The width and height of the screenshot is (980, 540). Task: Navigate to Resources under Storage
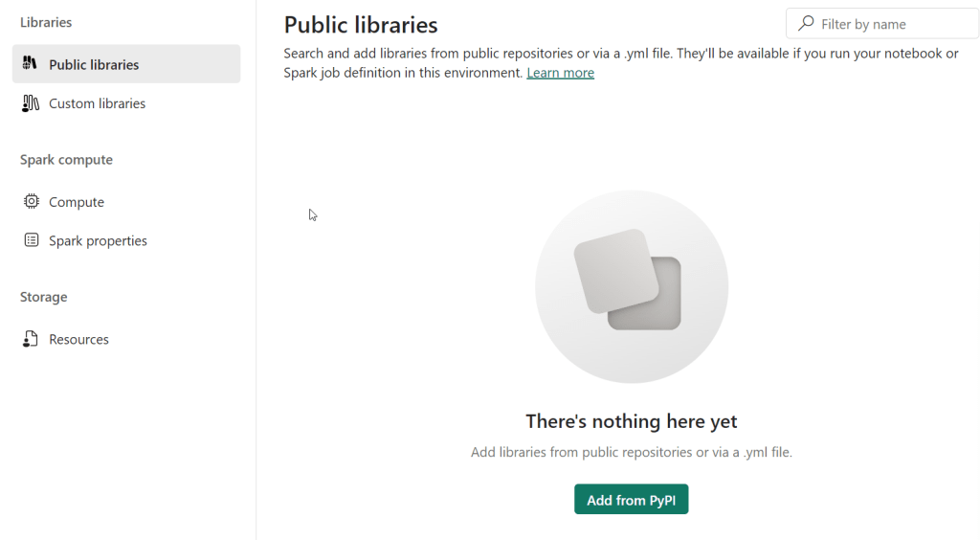tap(78, 339)
